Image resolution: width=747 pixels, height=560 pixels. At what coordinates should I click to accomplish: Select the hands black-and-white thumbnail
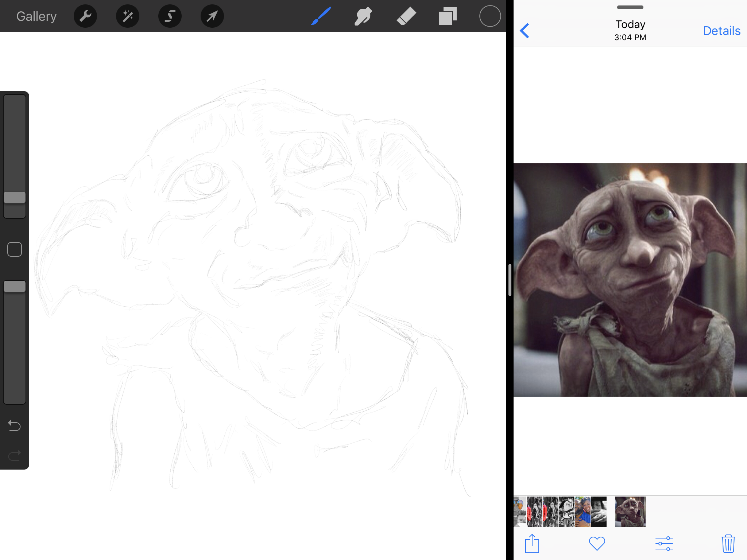pos(599,512)
